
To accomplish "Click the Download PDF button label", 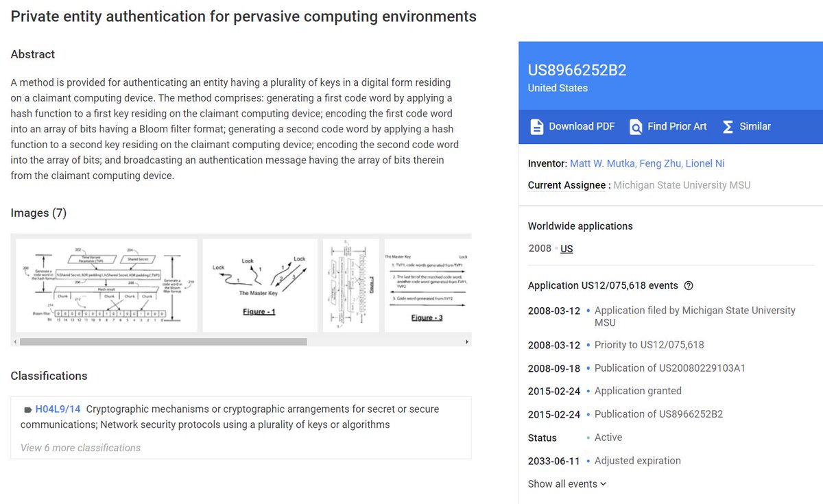I will coord(582,127).
